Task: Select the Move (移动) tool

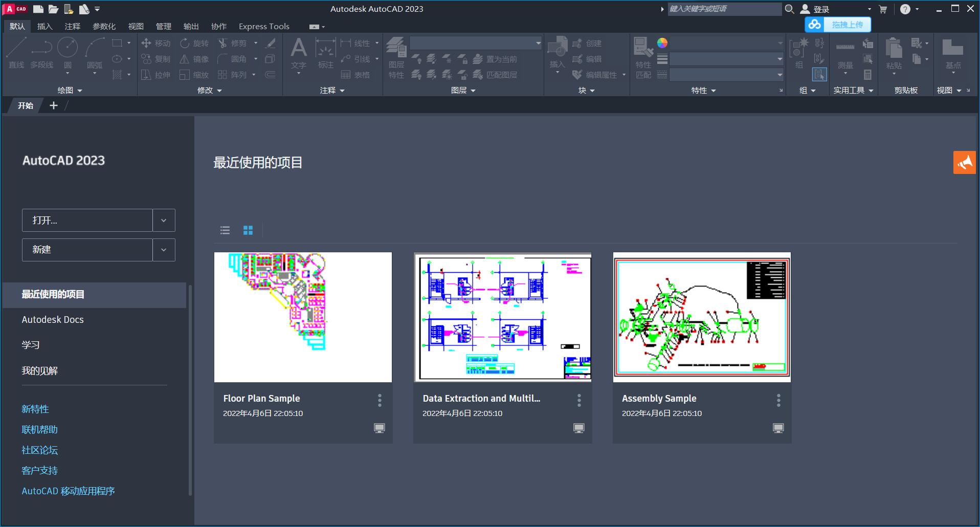Action: tap(155, 43)
